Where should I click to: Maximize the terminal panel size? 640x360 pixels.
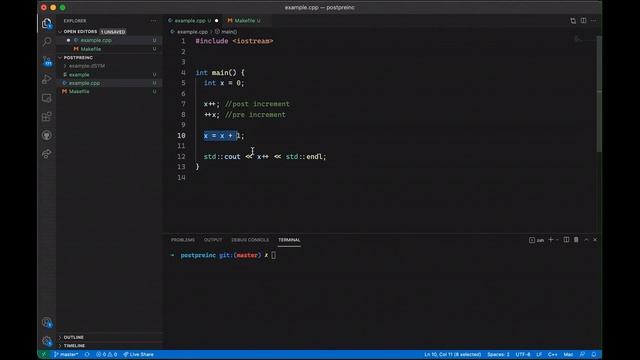(x=586, y=240)
